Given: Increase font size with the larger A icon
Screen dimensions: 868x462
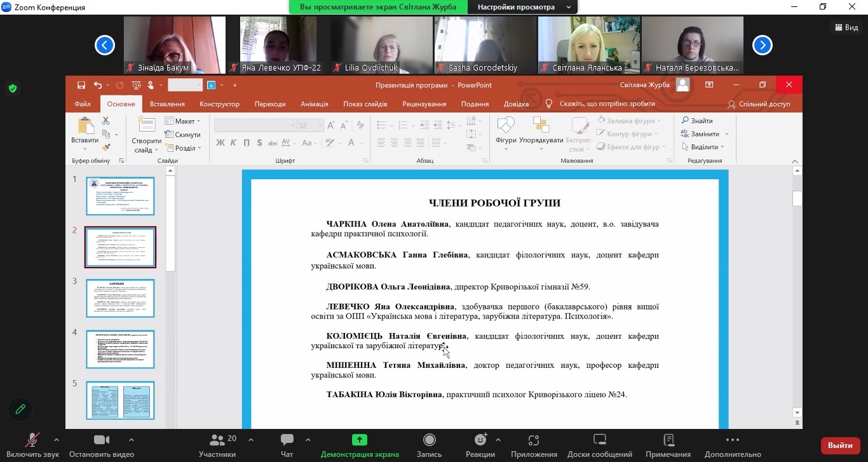Looking at the screenshot, I should [x=331, y=126].
